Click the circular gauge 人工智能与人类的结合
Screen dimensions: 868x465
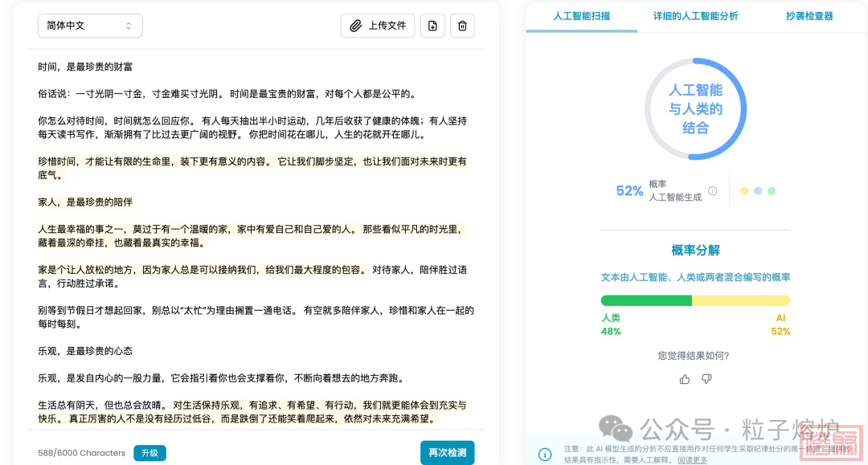pyautogui.click(x=695, y=109)
